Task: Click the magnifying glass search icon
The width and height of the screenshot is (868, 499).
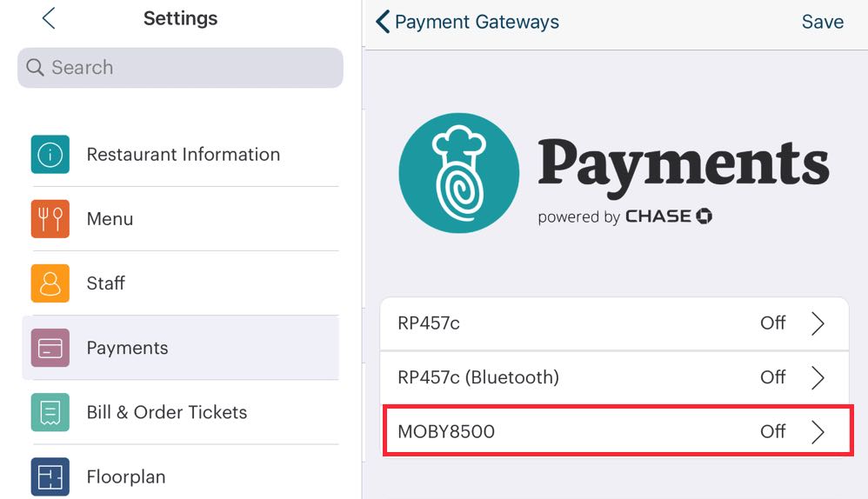Action: click(x=36, y=68)
